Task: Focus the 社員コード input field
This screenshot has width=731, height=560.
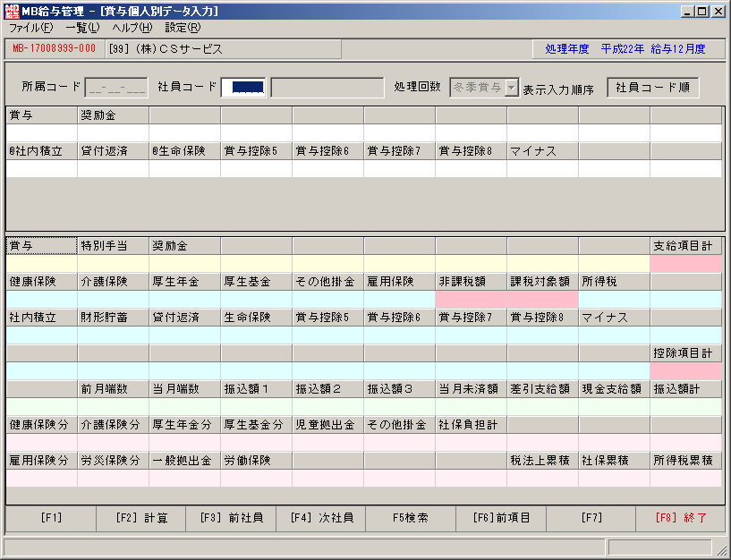Action: pos(243,88)
